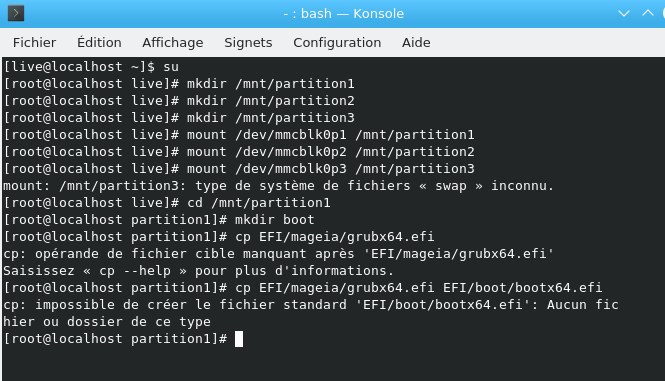Image resolution: width=665 pixels, height=381 pixels.
Task: Maximize the window with the up chevron
Action: [648, 14]
